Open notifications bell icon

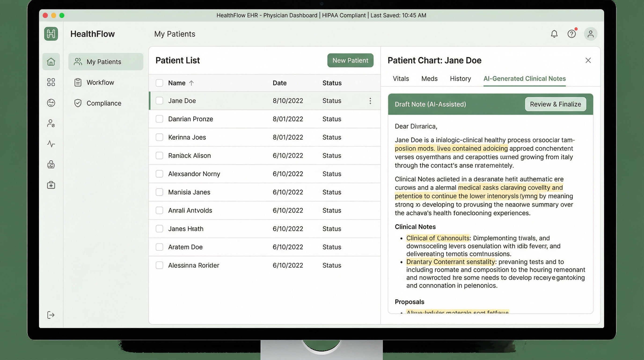(554, 34)
